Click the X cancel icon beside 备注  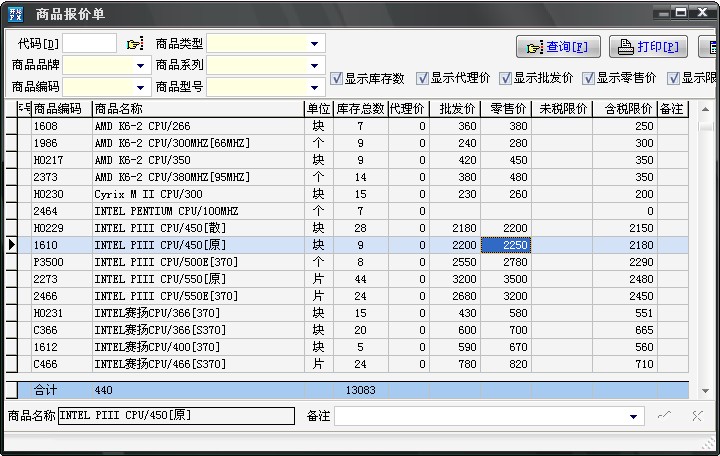coord(697,416)
